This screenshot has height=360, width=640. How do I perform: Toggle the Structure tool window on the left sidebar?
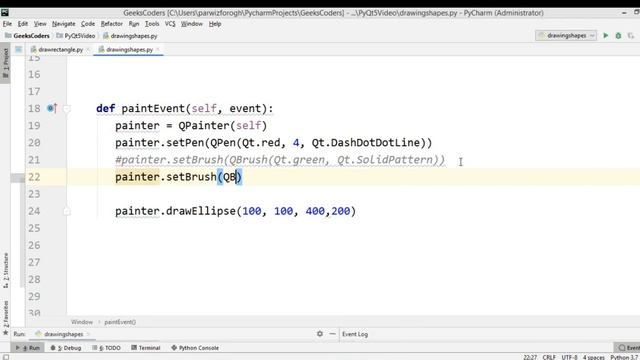[5, 271]
